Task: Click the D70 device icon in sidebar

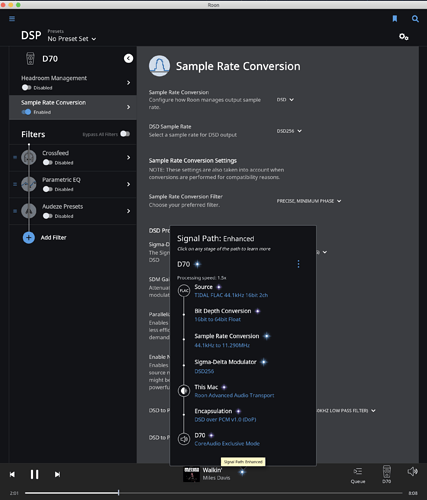Action: 30,59
